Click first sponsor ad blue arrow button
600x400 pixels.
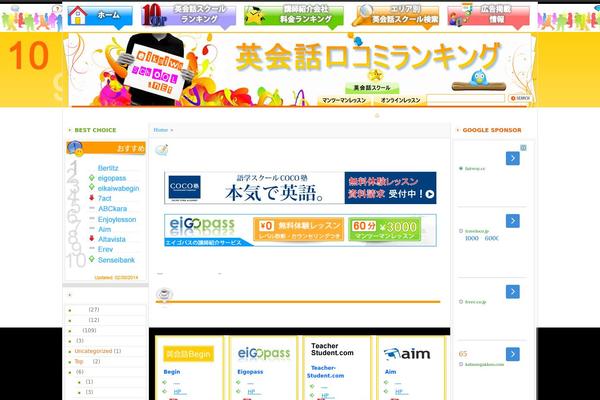[513, 158]
